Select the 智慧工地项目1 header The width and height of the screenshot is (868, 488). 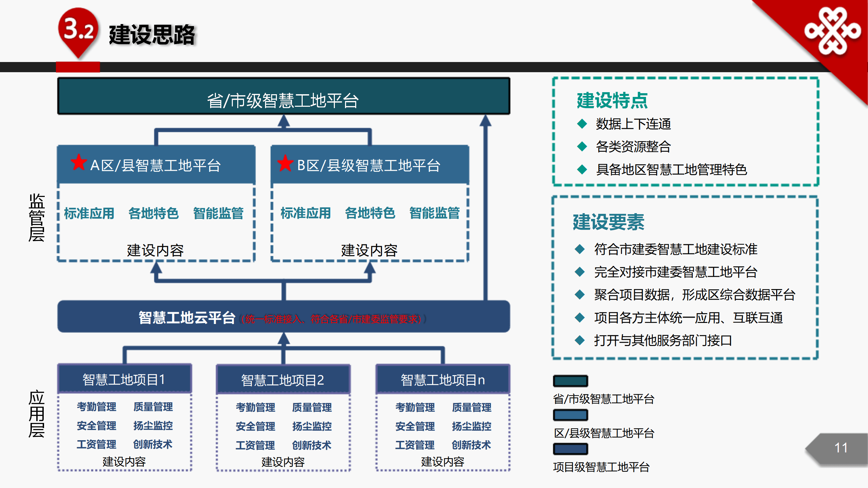point(125,379)
